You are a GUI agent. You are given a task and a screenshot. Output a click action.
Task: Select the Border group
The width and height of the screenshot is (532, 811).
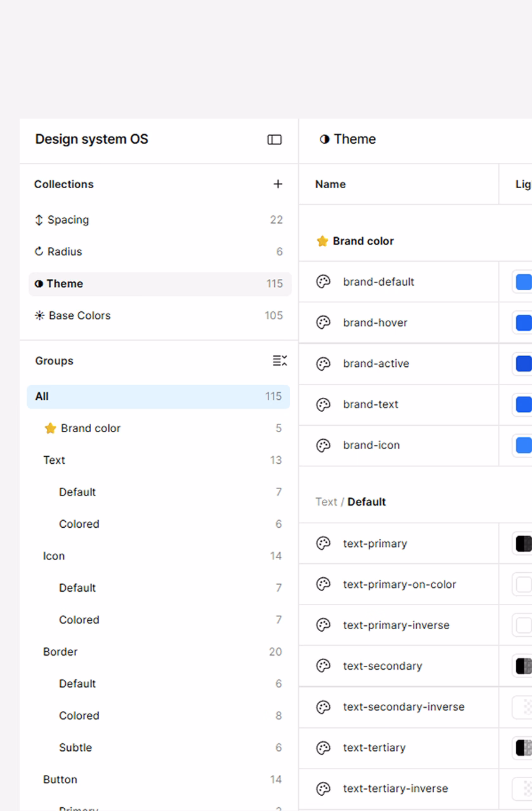pos(158,651)
